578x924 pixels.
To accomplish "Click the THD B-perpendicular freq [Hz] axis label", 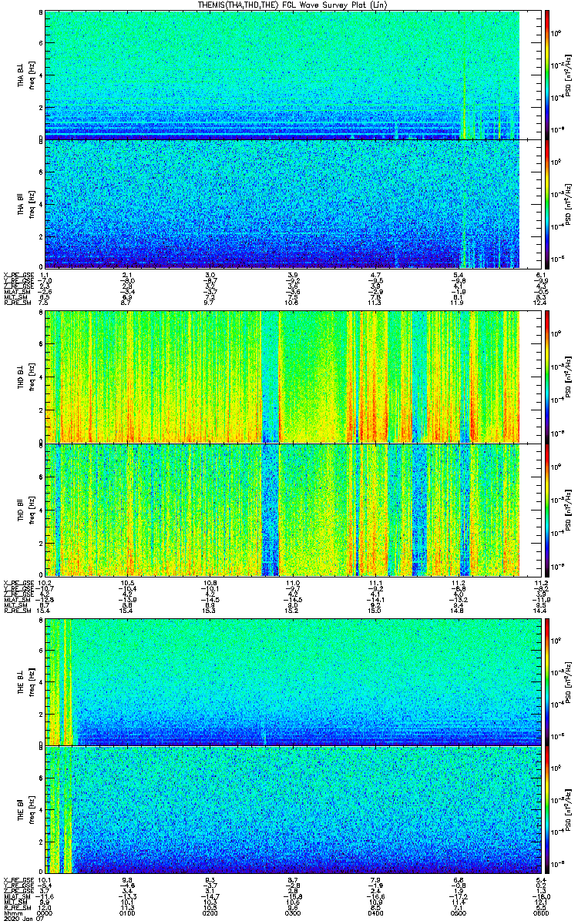I will point(32,377).
